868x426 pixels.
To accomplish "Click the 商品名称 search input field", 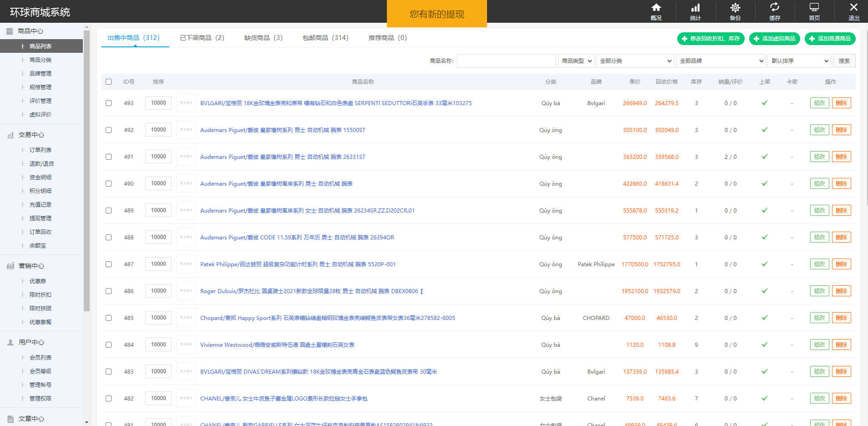I will click(506, 61).
